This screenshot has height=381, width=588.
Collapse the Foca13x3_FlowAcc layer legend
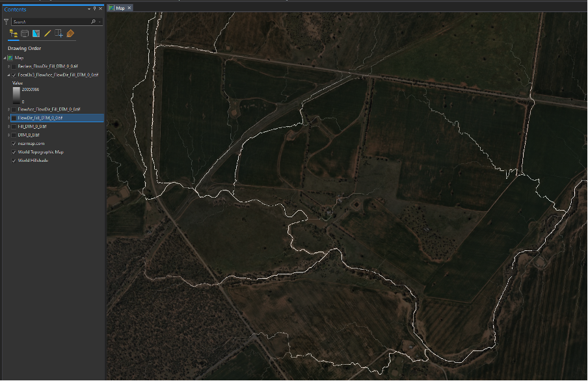tap(8, 77)
